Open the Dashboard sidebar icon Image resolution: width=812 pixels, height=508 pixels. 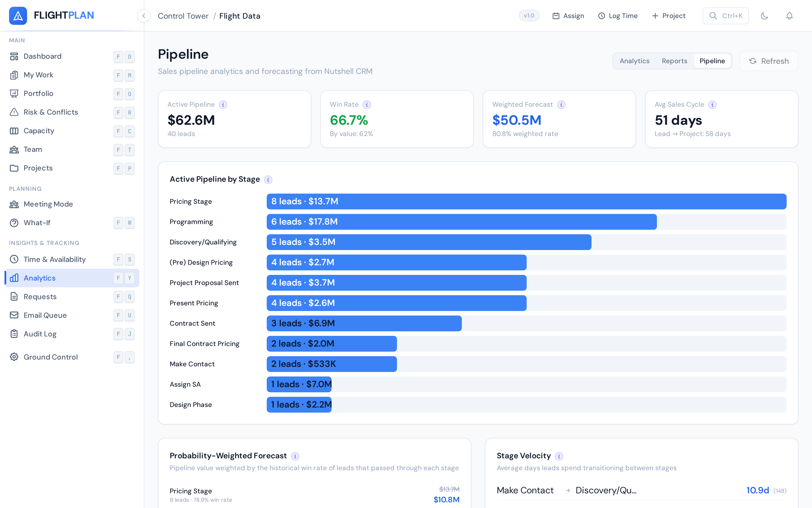pos(14,56)
